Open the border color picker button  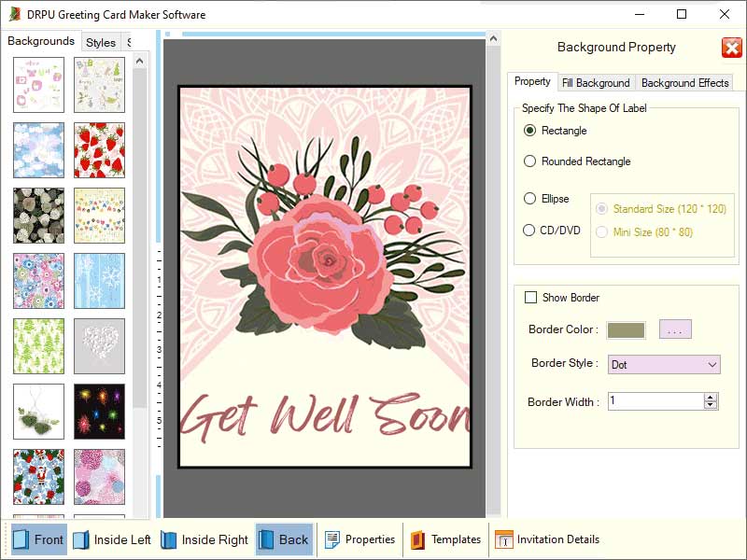pos(674,329)
